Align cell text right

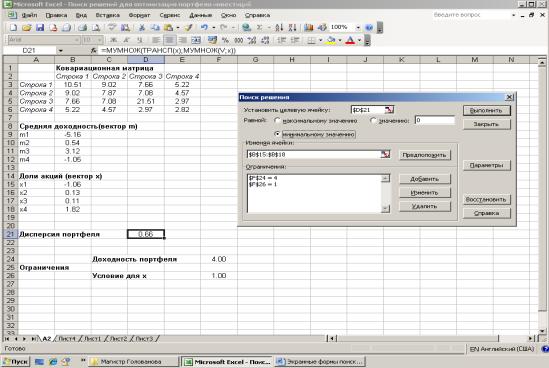click(x=182, y=40)
